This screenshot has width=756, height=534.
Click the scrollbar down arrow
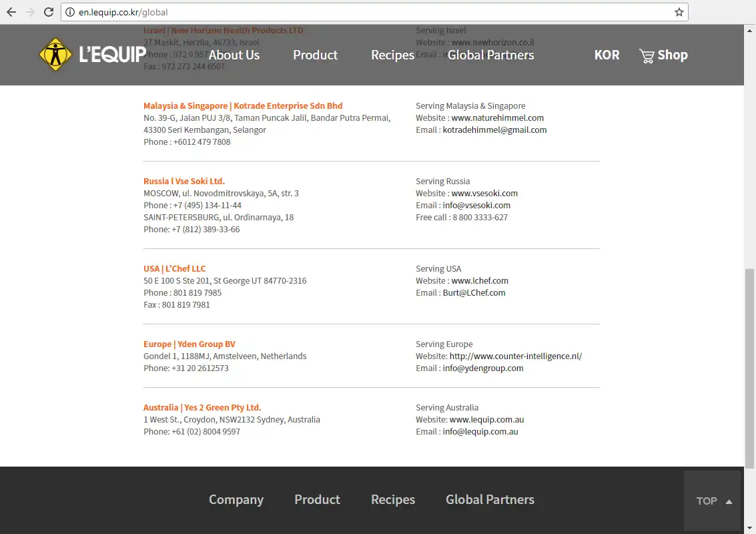click(750, 529)
